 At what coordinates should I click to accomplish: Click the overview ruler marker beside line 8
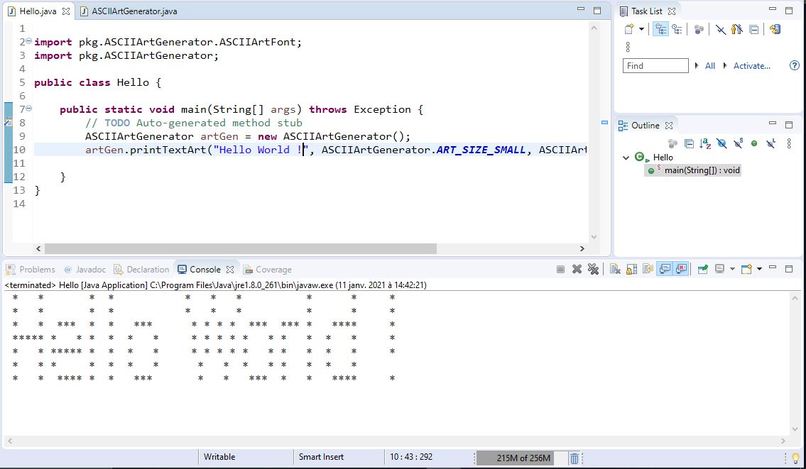604,122
